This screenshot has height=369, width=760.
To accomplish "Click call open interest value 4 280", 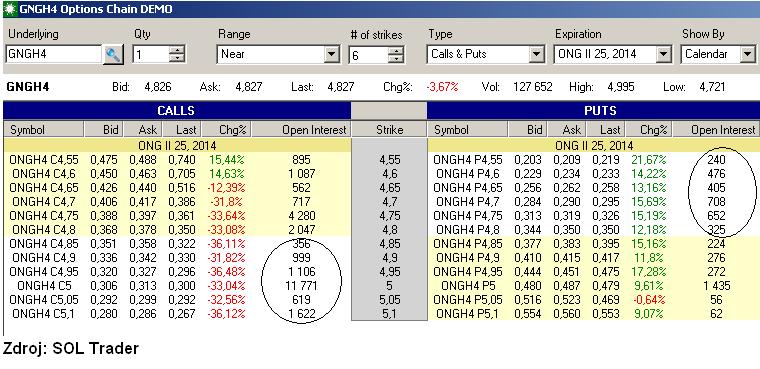I will coord(301,216).
